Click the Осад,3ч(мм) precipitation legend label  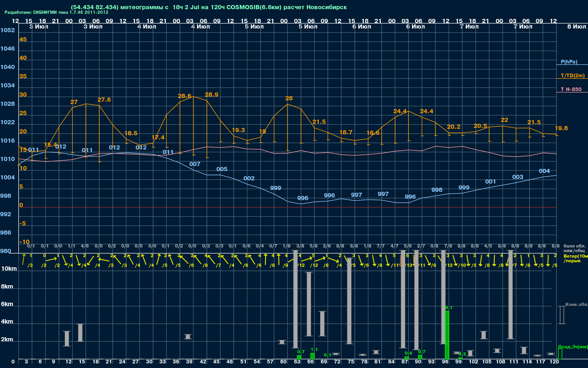(573, 346)
